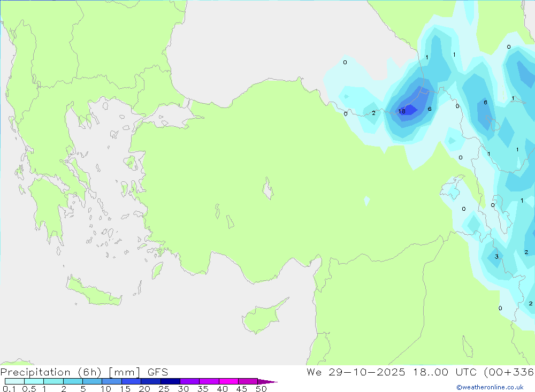Click the legend tick label '25'
535x392 pixels.
coord(164,389)
